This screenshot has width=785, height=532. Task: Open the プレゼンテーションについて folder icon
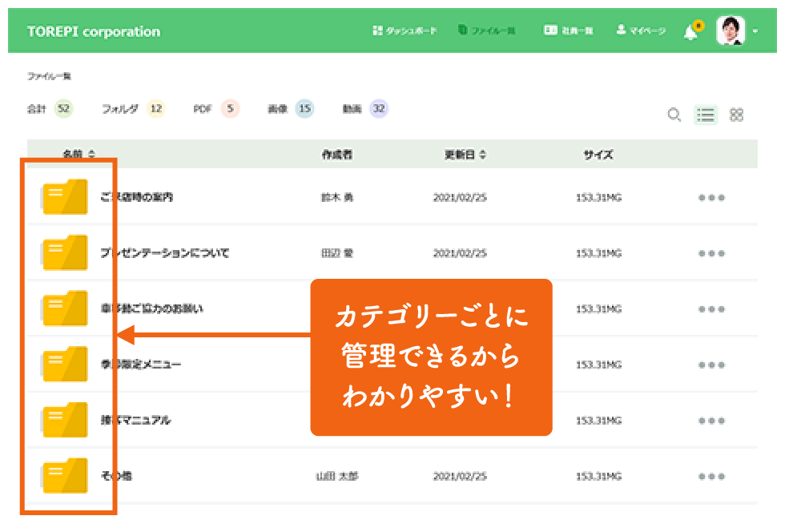pyautogui.click(x=65, y=252)
